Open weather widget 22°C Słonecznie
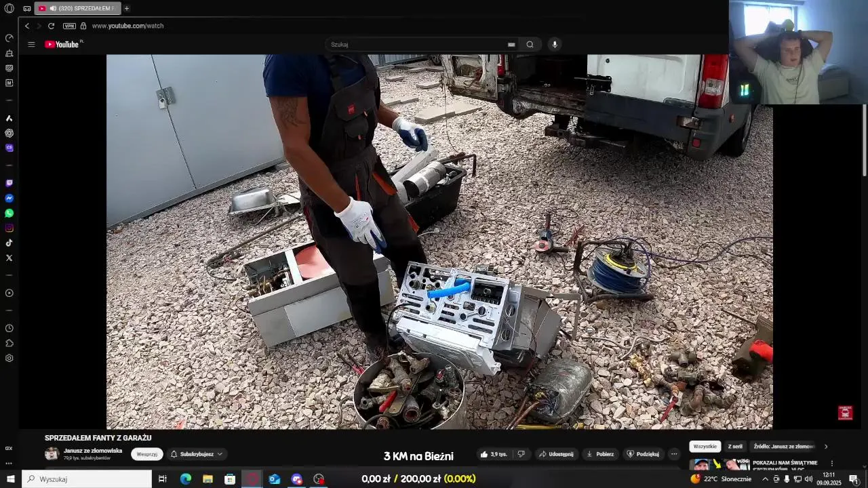868x488 pixels. 721,479
